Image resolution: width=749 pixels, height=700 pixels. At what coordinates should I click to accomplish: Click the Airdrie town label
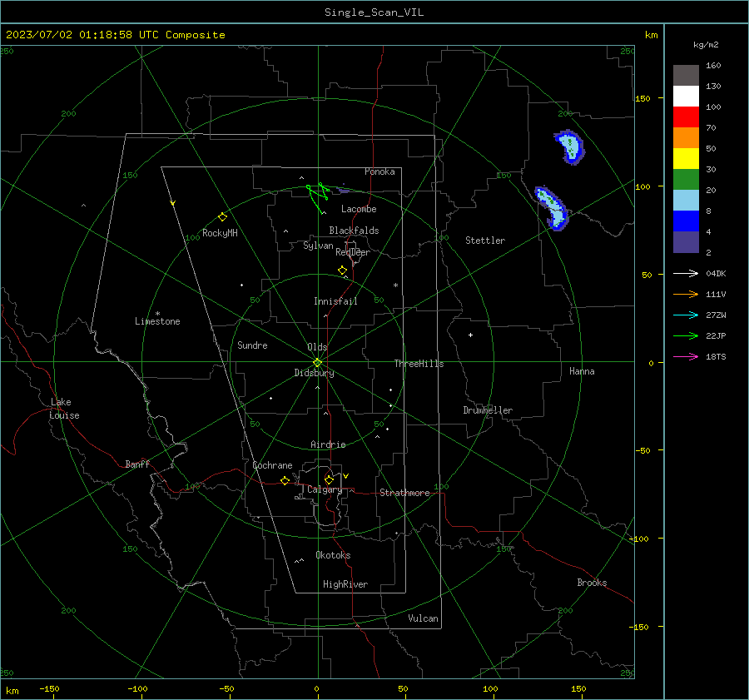point(328,444)
